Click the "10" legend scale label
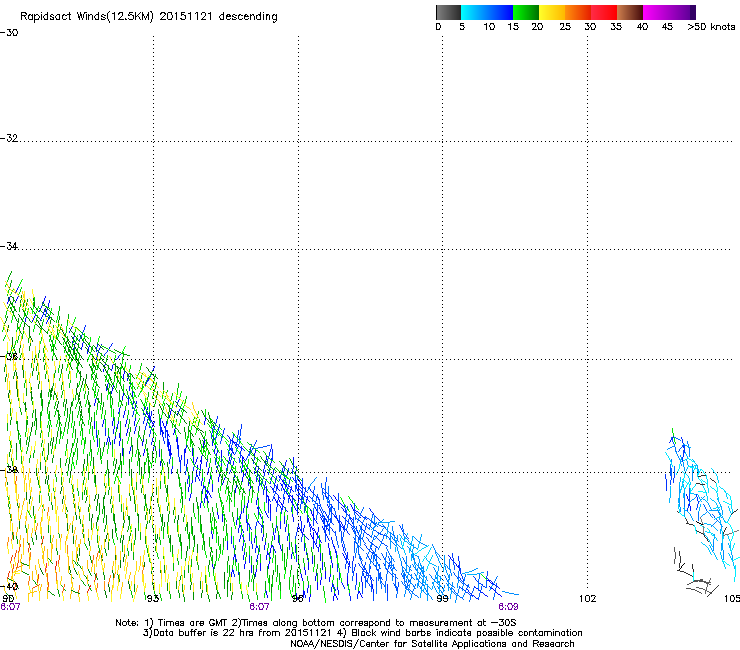 [489, 27]
